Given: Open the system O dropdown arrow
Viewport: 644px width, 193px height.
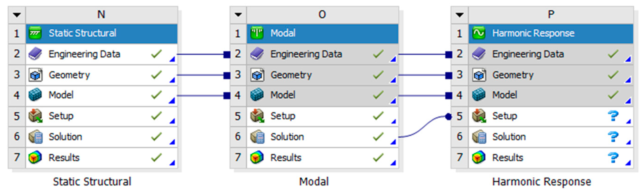Looking at the screenshot, I should (238, 15).
